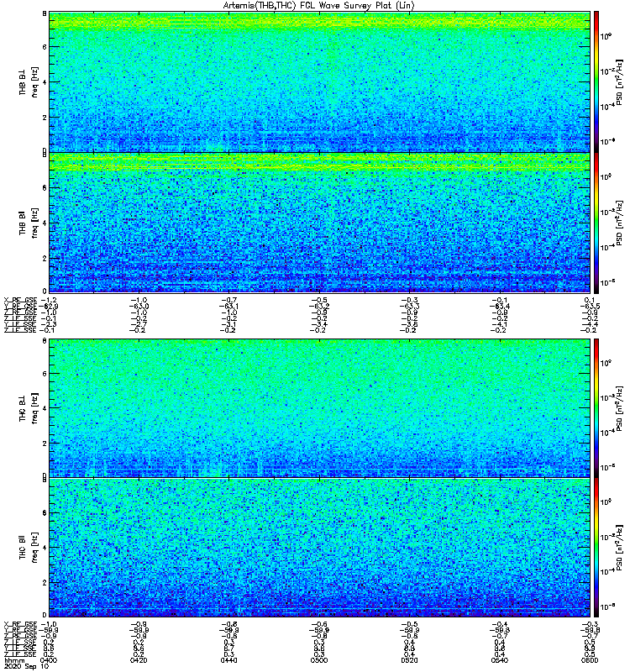
Task: Click the '-63.2' position value
Action: (319, 307)
